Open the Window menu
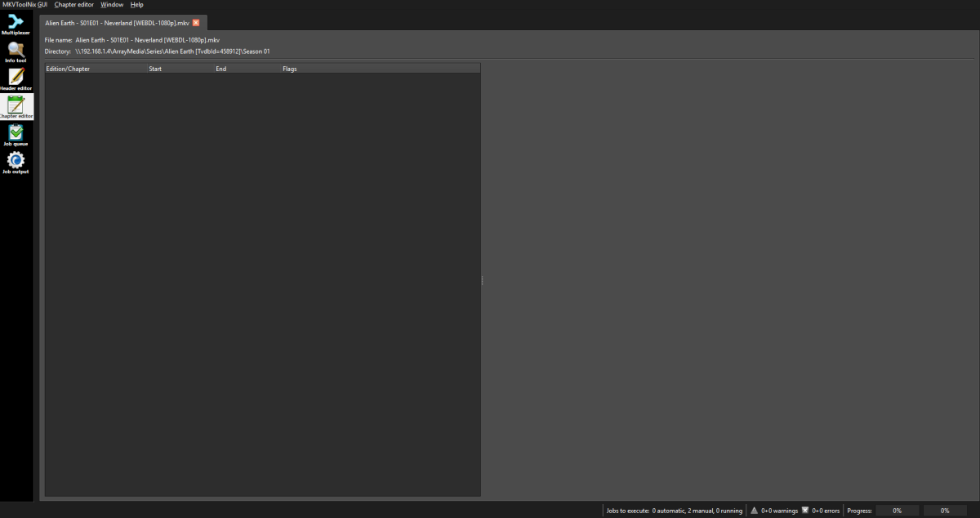The width and height of the screenshot is (980, 518). [112, 4]
